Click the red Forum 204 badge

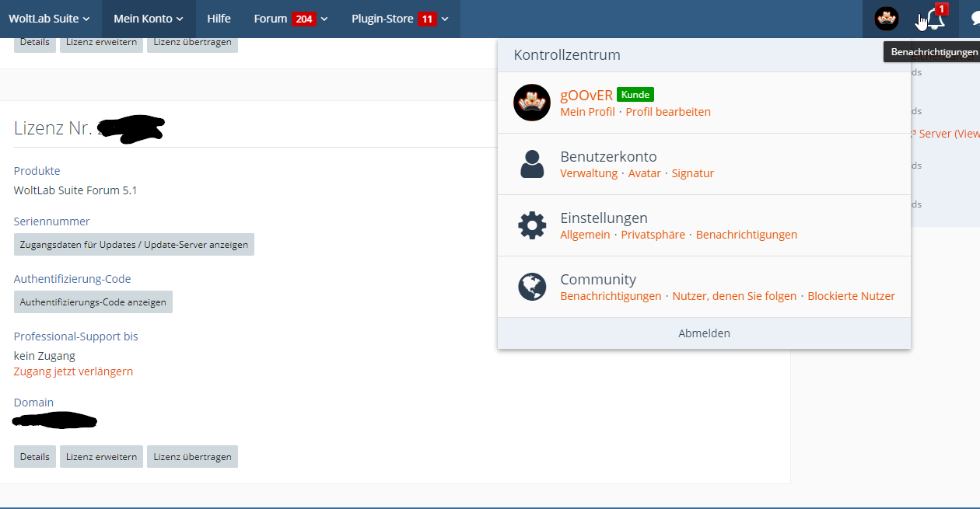pyautogui.click(x=304, y=19)
